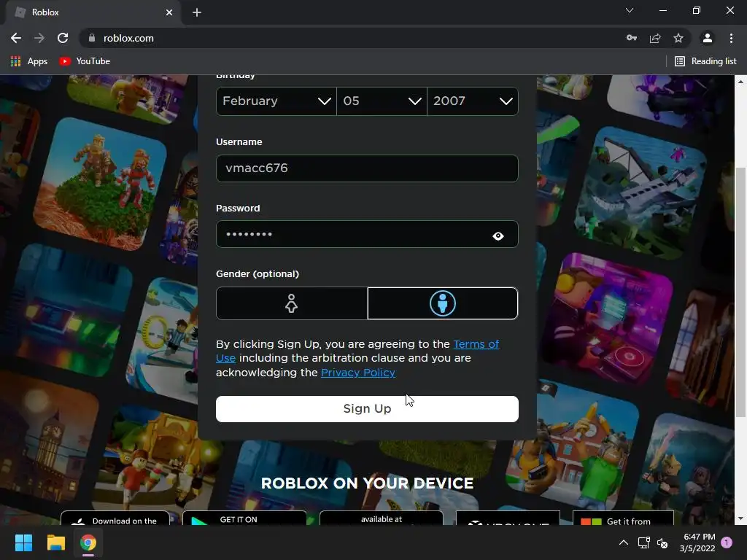Share this page icon
This screenshot has height=560, width=747.
click(655, 38)
